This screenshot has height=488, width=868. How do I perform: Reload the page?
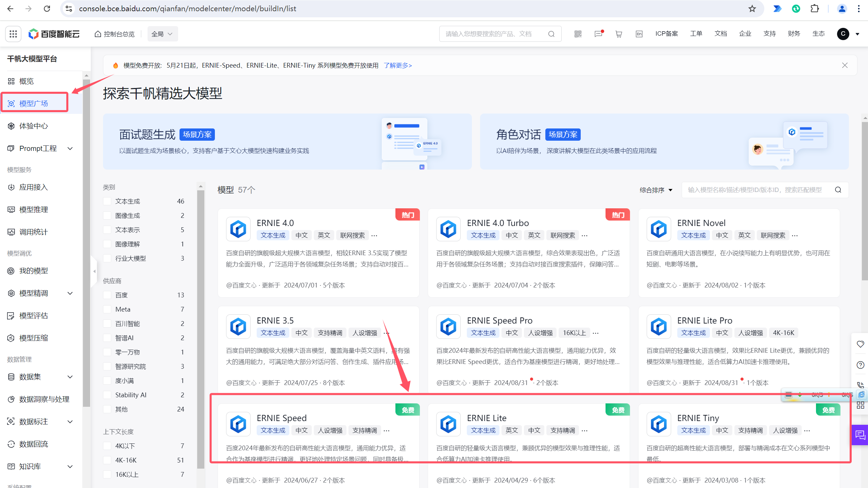tap(47, 8)
